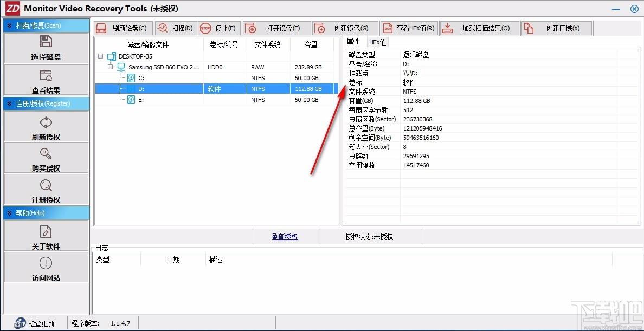Click the 类型 log column header

point(117,260)
